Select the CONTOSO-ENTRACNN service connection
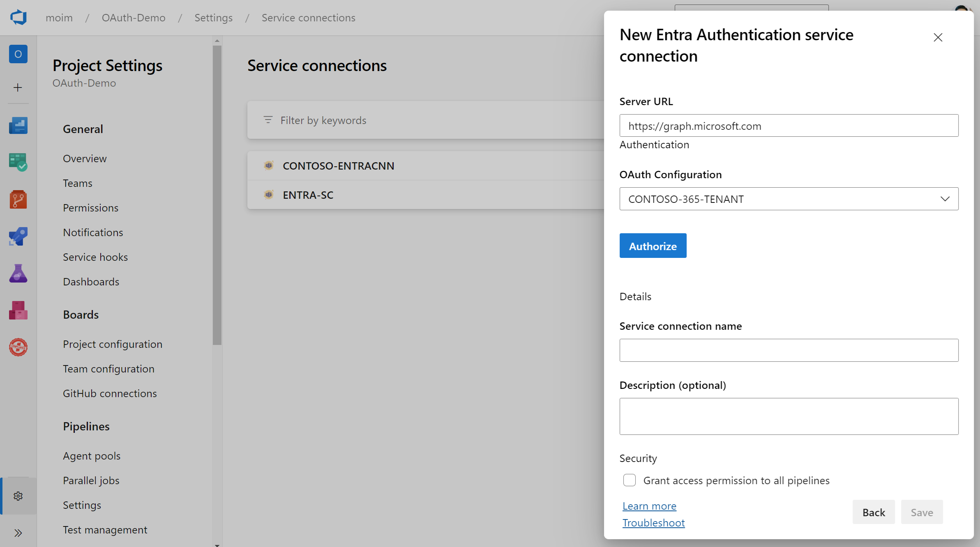Viewport: 980px width, 547px height. point(338,166)
